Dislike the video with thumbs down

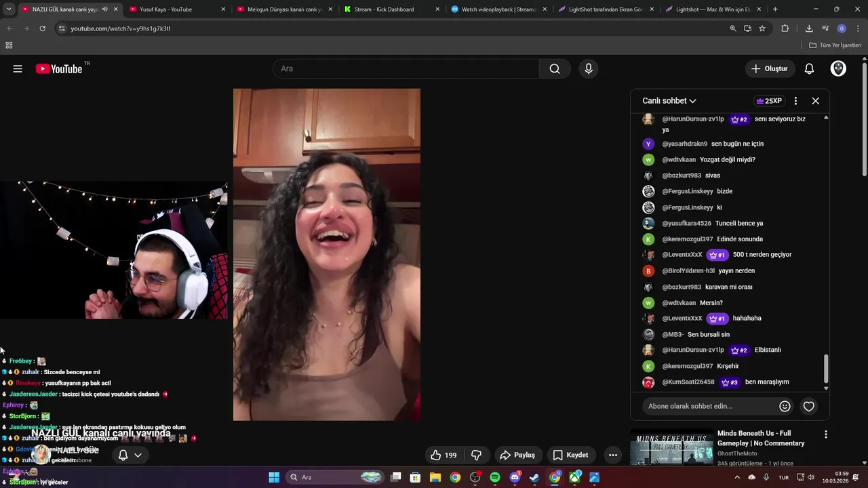pos(476,455)
